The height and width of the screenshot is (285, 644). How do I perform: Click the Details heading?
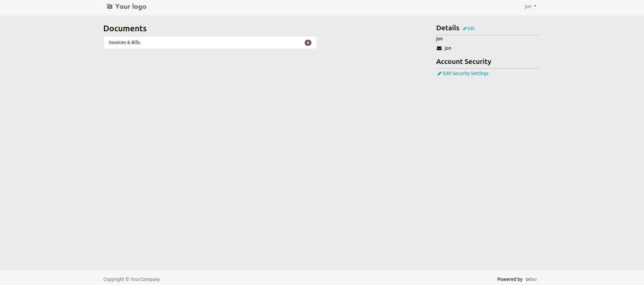click(448, 28)
